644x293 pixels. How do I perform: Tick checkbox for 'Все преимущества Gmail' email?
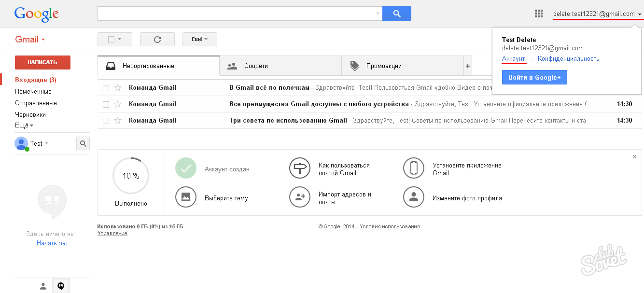click(x=106, y=104)
